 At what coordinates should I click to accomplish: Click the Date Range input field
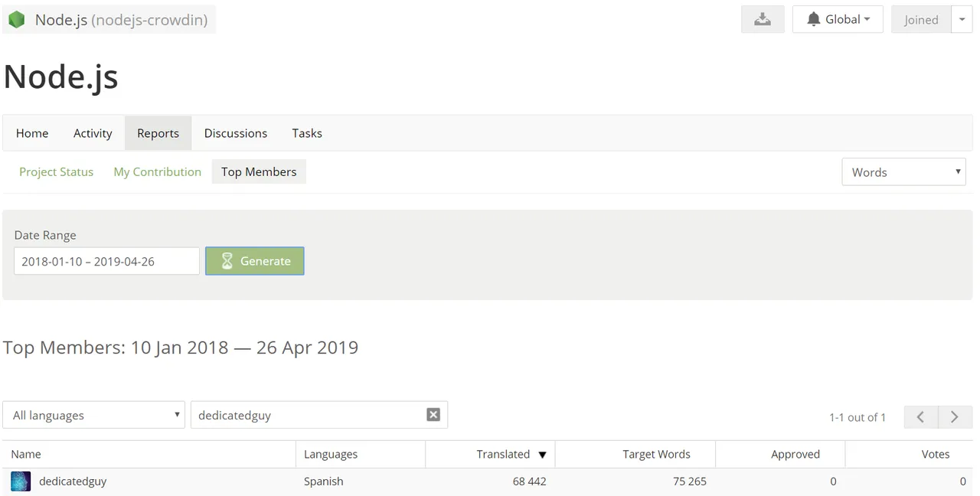tap(106, 261)
